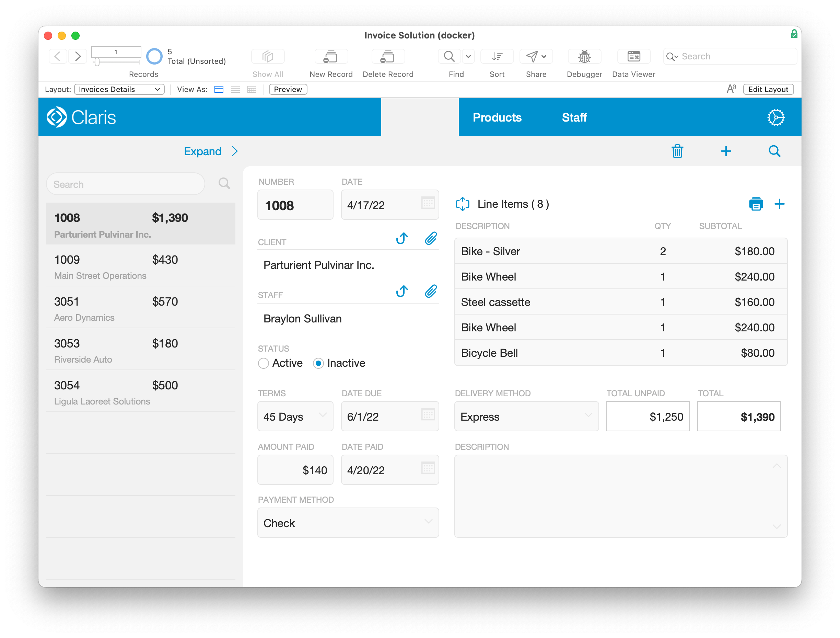Click the Edit Layout button
The height and width of the screenshot is (638, 840).
pyautogui.click(x=768, y=89)
